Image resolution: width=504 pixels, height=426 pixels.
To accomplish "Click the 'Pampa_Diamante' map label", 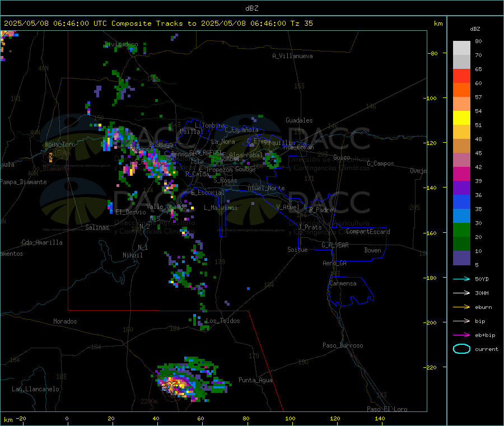I will (x=23, y=182).
